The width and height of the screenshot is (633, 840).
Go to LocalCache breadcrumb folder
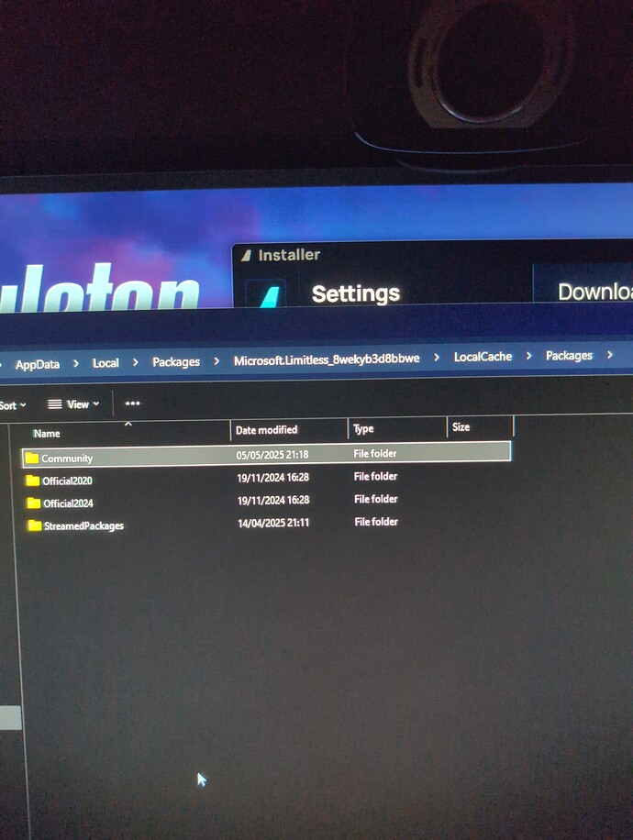pos(483,357)
